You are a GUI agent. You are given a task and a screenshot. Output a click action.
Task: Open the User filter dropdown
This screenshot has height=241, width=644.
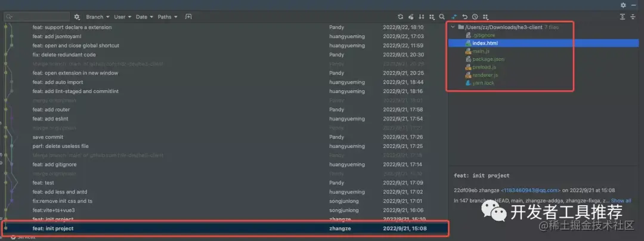click(x=123, y=17)
